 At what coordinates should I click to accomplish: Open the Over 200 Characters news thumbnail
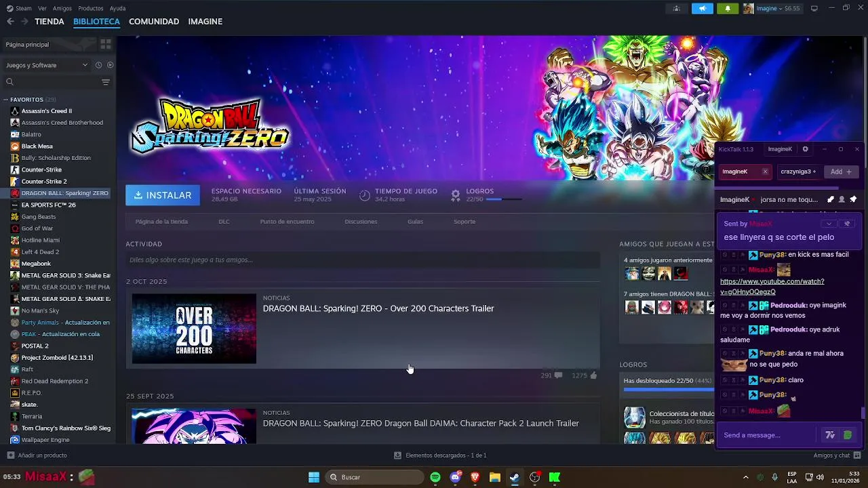coord(194,328)
